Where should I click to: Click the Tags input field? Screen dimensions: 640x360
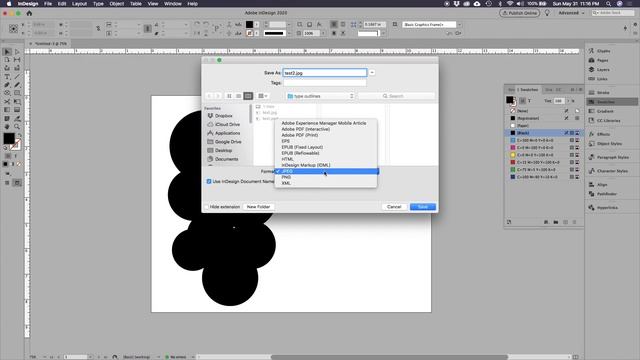(325, 82)
